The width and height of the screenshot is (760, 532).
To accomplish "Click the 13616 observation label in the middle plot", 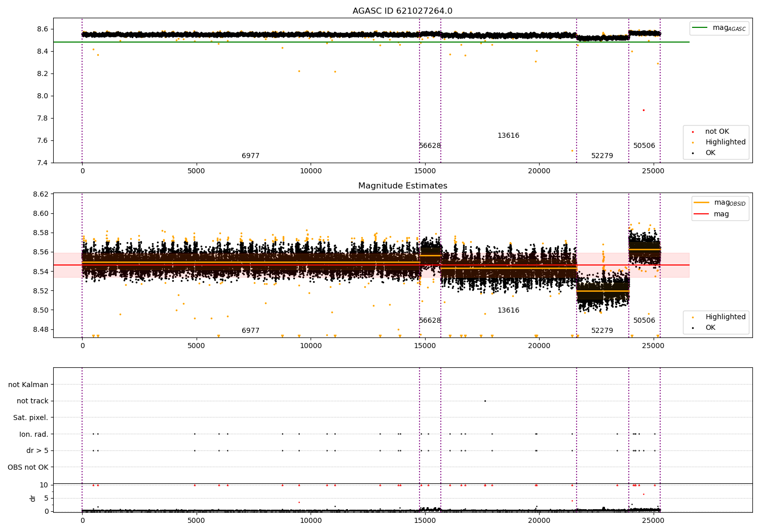I will (x=508, y=311).
